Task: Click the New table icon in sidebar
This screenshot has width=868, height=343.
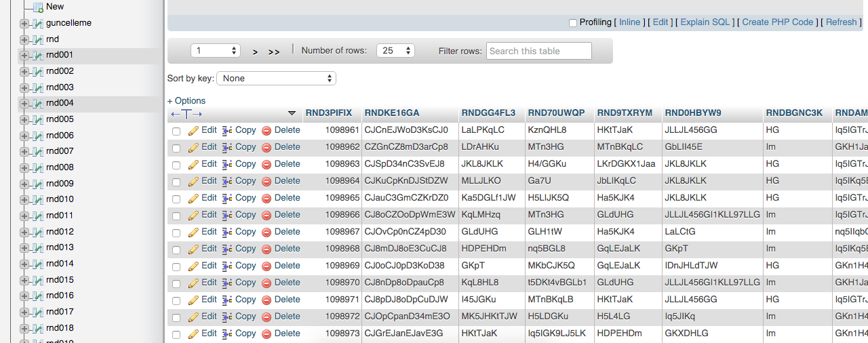Action: (x=38, y=7)
